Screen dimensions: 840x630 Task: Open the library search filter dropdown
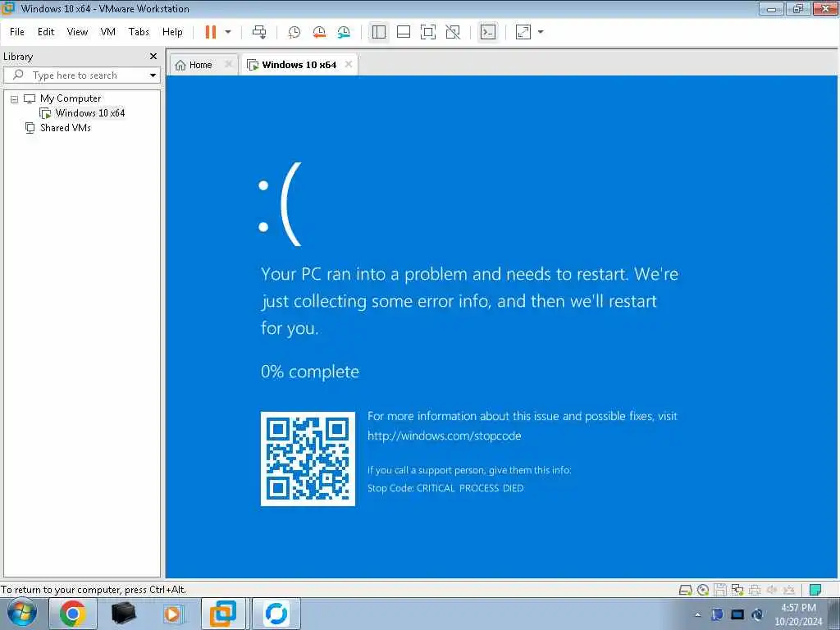(x=153, y=75)
